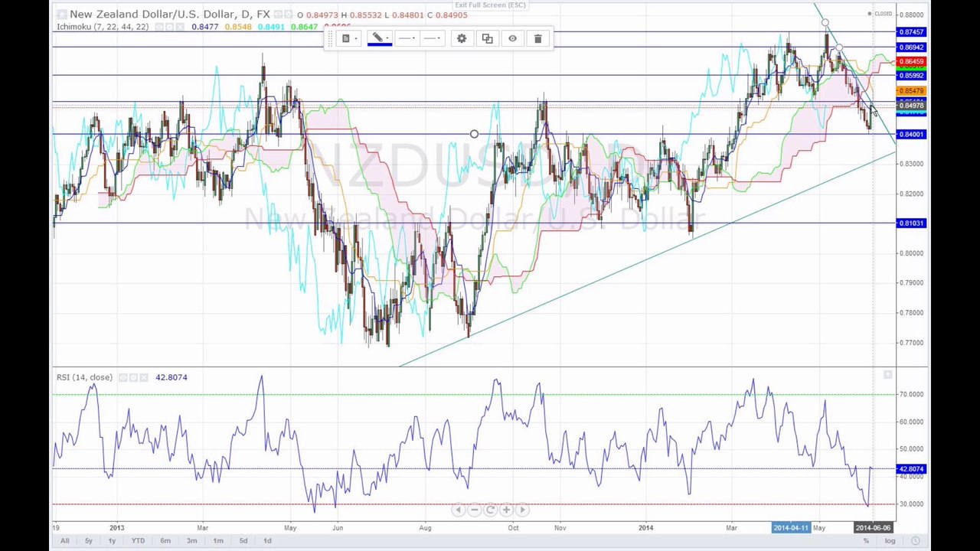This screenshot has width=980, height=551.
Task: Open NZD/USD series format settings
Action: point(288,15)
